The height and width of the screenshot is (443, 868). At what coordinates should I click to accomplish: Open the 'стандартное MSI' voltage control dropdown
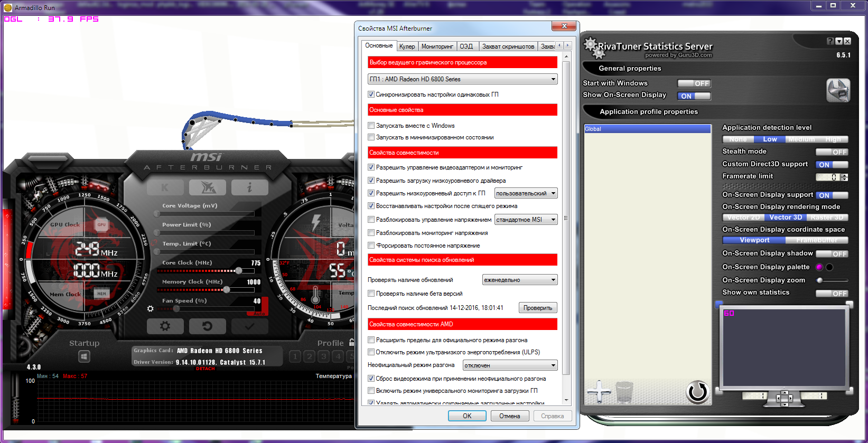pyautogui.click(x=526, y=220)
